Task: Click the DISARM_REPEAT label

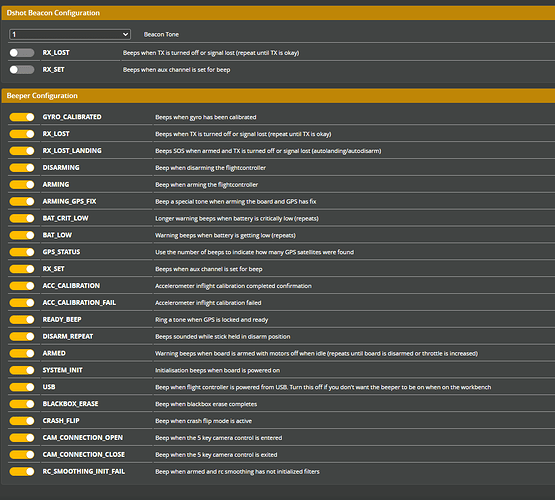Action: (x=68, y=337)
